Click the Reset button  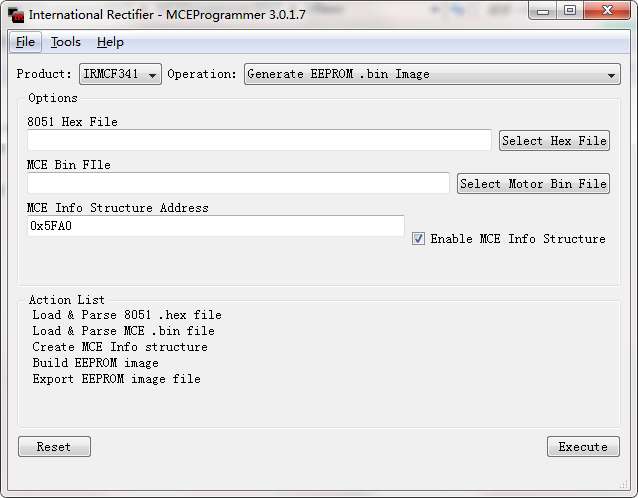[x=54, y=446]
